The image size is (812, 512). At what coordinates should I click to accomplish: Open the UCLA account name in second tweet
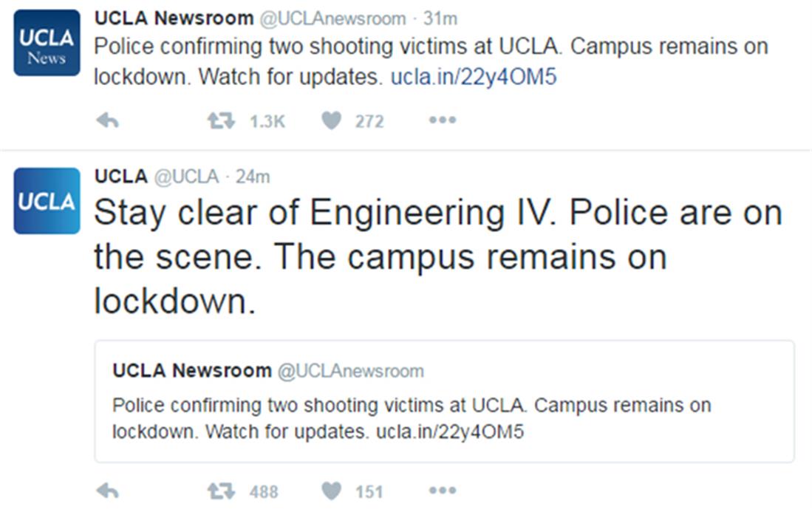pos(121,177)
